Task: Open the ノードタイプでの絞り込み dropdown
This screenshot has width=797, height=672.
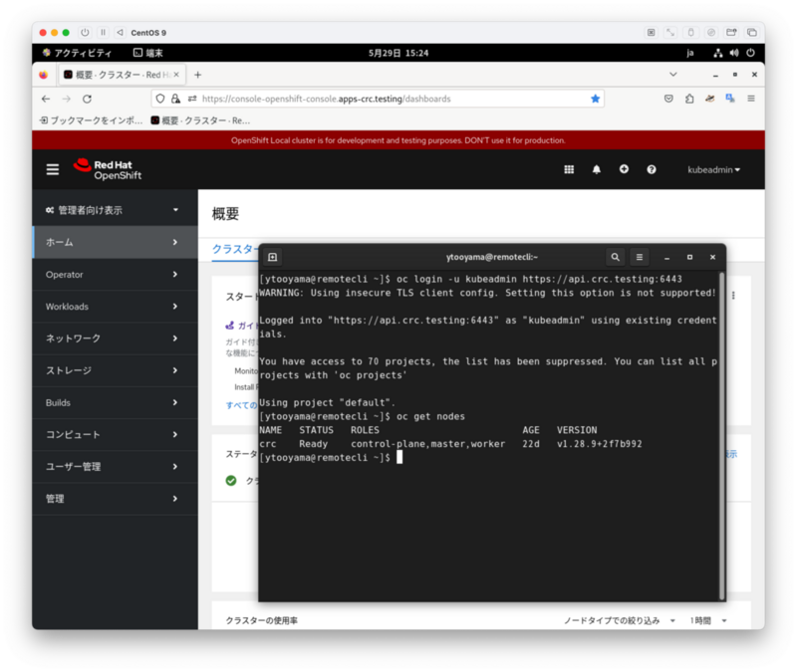Action: [620, 620]
